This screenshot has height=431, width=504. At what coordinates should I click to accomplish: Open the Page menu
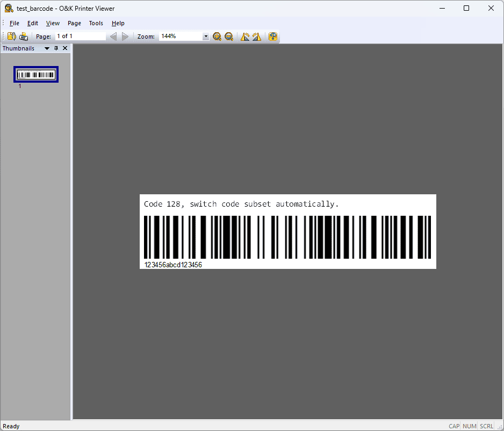74,23
